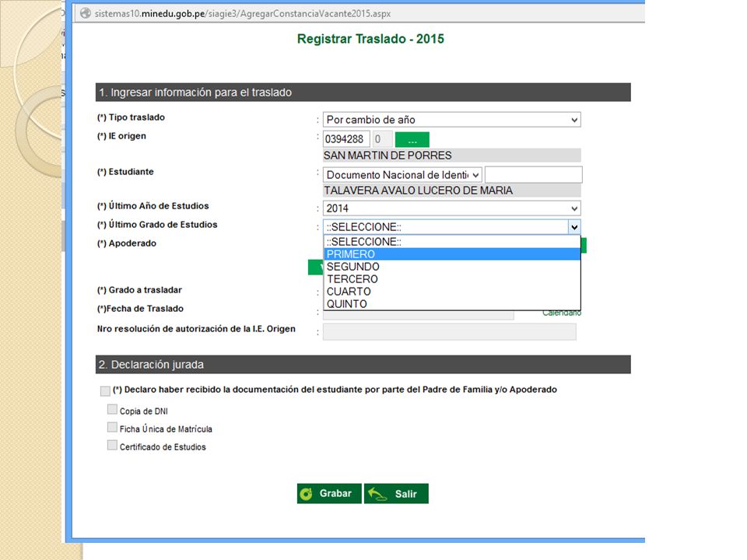747x560 pixels.
Task: Select SEGUNDO in the grade list
Action: (451, 267)
